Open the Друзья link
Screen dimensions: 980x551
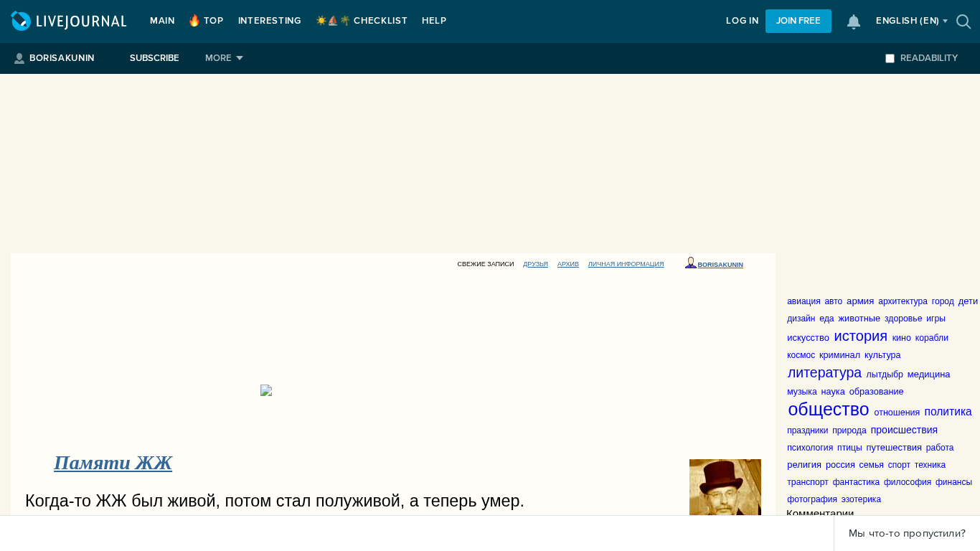point(535,264)
